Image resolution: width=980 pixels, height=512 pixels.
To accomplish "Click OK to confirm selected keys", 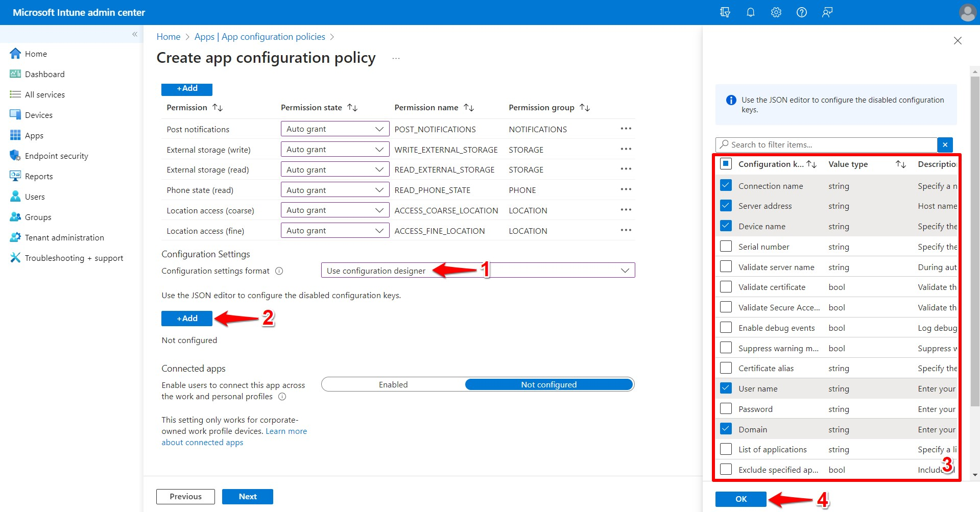I will pos(741,499).
